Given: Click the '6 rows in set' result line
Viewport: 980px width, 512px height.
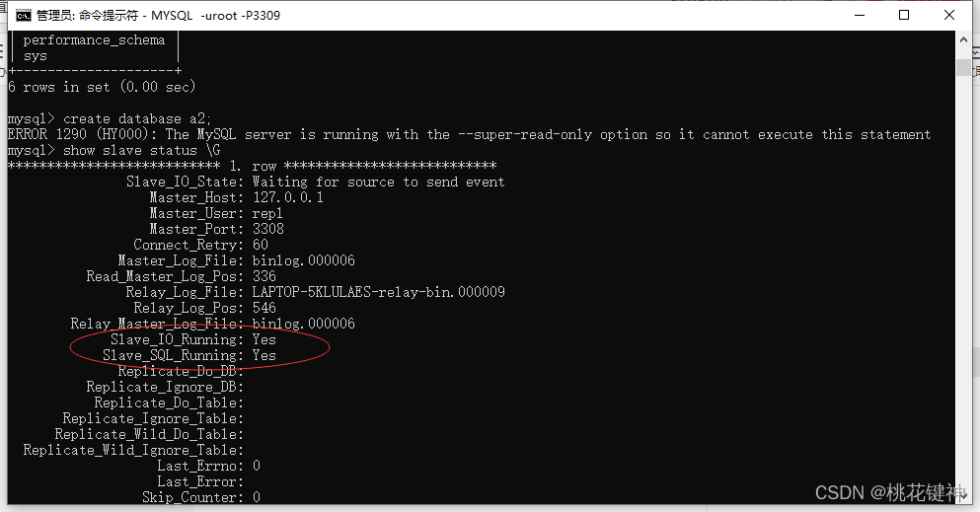Looking at the screenshot, I should pos(102,87).
